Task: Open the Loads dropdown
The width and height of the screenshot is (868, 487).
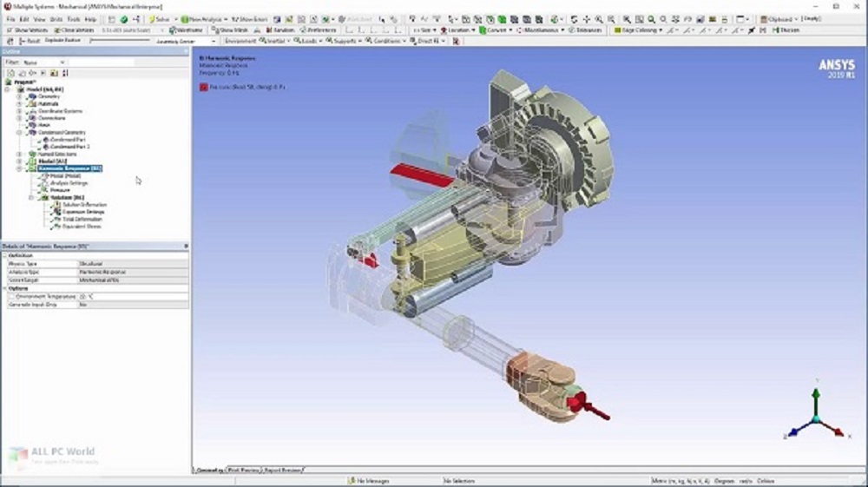Action: [x=308, y=41]
